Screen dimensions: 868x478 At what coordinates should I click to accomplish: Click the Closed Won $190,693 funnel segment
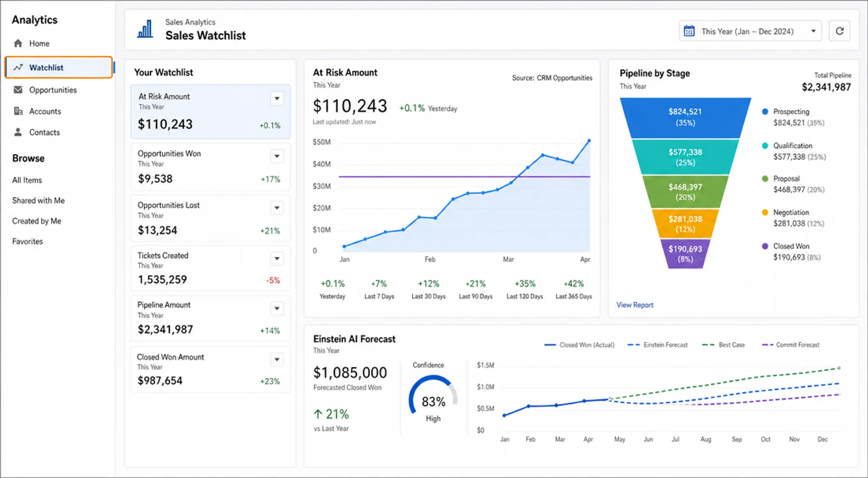click(685, 254)
